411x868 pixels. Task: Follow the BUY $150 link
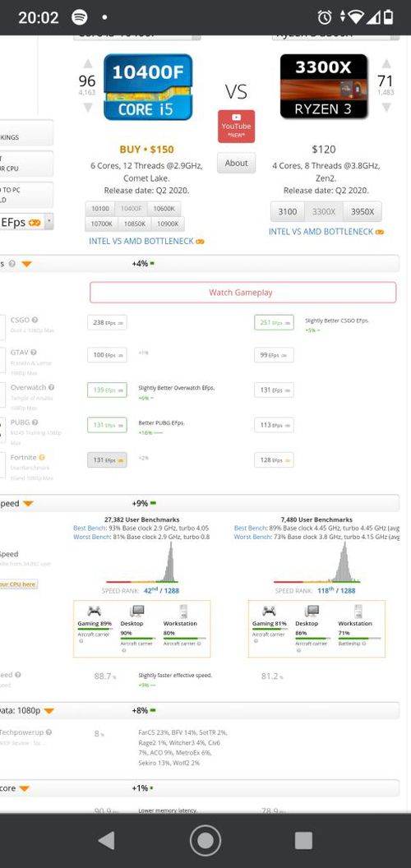tap(147, 149)
